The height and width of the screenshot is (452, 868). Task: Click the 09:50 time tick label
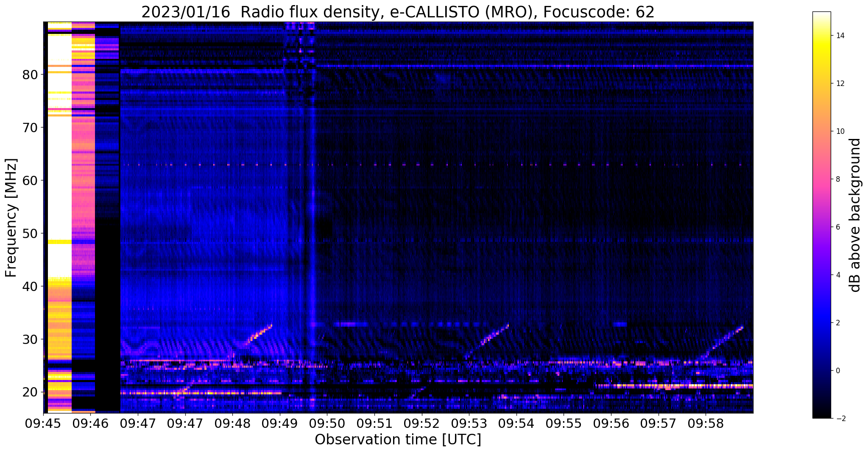click(327, 423)
